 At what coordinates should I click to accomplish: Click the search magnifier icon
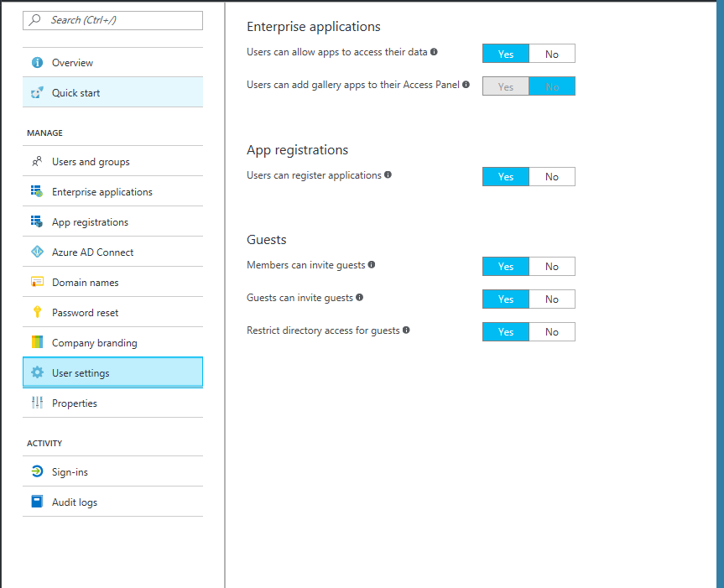click(34, 20)
